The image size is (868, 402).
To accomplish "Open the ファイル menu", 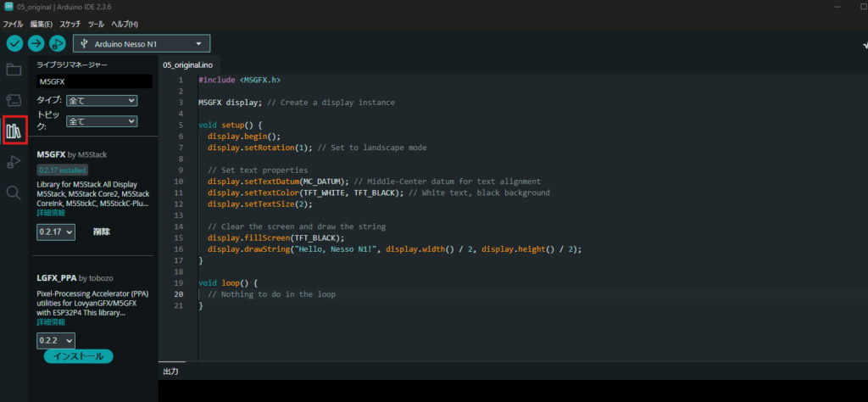I will click(x=13, y=24).
